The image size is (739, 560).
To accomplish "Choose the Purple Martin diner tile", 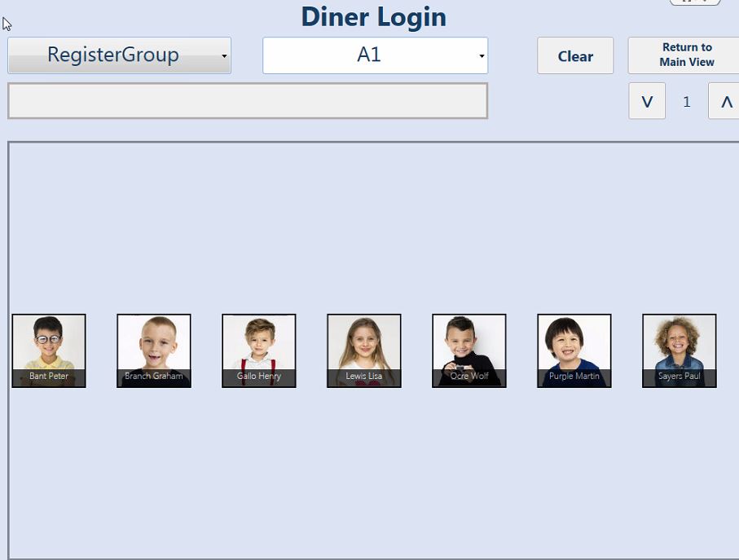I will [x=574, y=351].
